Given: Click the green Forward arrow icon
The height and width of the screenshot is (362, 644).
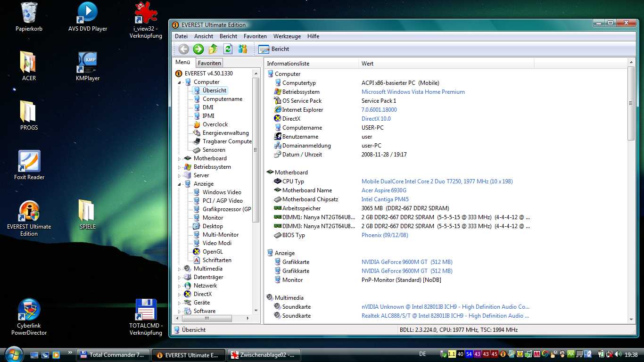Looking at the screenshot, I should [198, 49].
